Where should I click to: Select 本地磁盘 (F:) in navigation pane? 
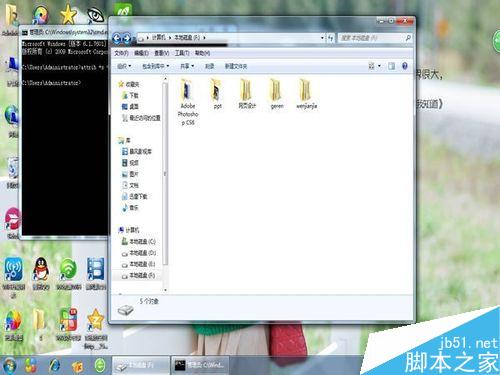click(x=139, y=275)
